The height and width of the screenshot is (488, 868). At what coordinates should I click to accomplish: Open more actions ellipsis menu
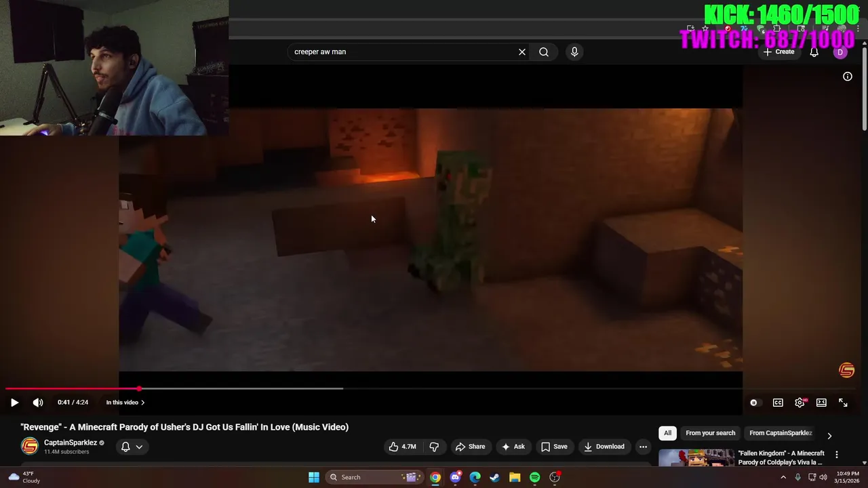pos(643,447)
